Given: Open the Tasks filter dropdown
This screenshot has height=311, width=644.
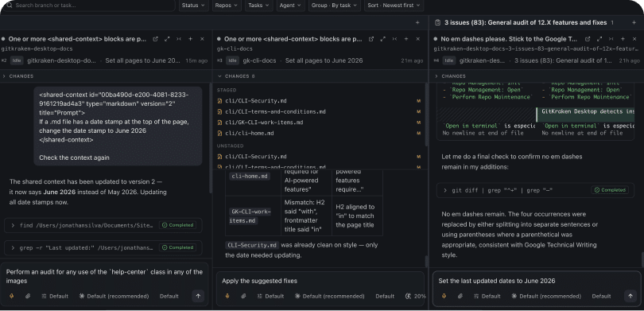Looking at the screenshot, I should [259, 6].
